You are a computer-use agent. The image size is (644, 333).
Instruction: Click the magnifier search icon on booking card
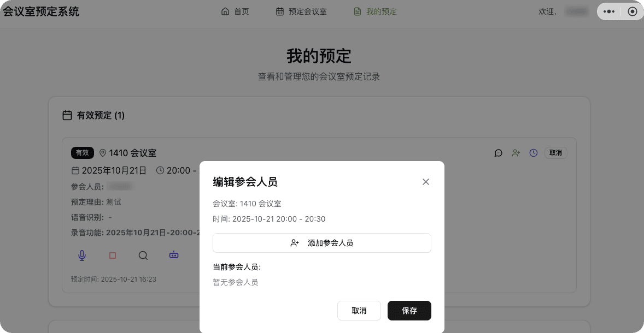143,255
